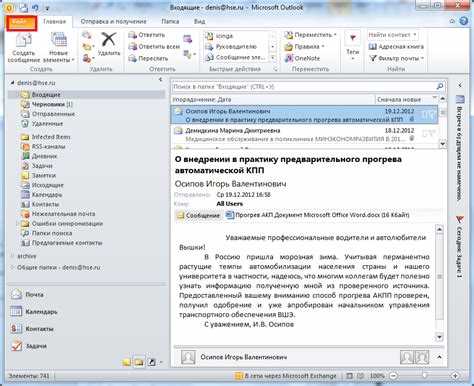Open Фильтр почты dropdown

[396, 58]
